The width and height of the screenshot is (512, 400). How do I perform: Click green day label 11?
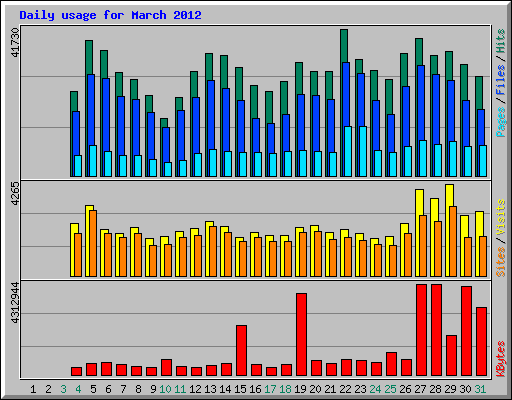pyautogui.click(x=180, y=389)
